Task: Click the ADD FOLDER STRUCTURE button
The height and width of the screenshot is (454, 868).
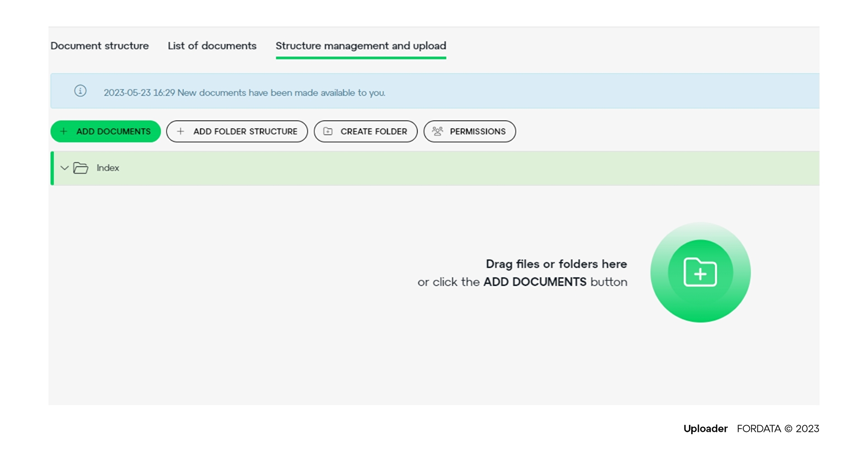Action: click(237, 131)
